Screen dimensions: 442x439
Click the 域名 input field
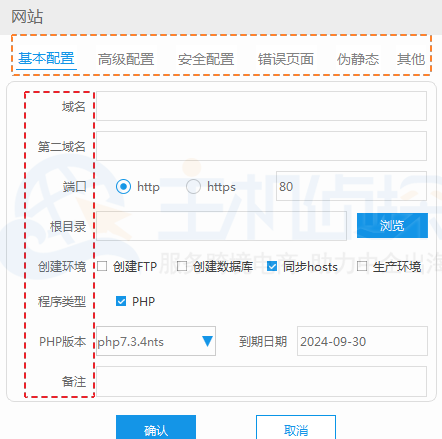261,106
